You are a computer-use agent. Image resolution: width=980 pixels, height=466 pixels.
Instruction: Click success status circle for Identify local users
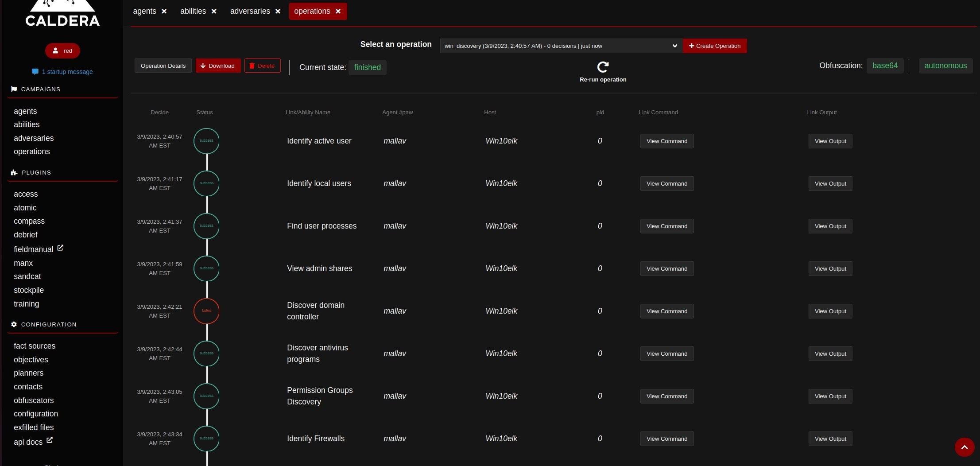click(206, 183)
